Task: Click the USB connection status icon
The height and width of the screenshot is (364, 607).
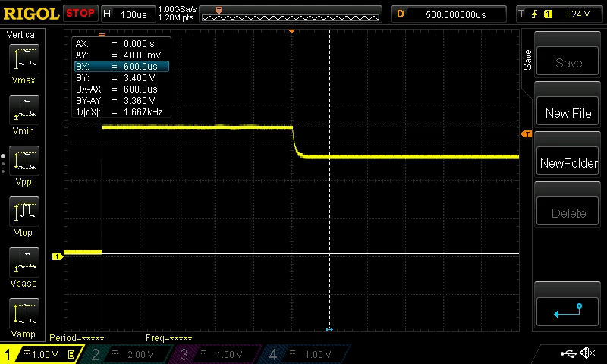Action: [x=568, y=353]
